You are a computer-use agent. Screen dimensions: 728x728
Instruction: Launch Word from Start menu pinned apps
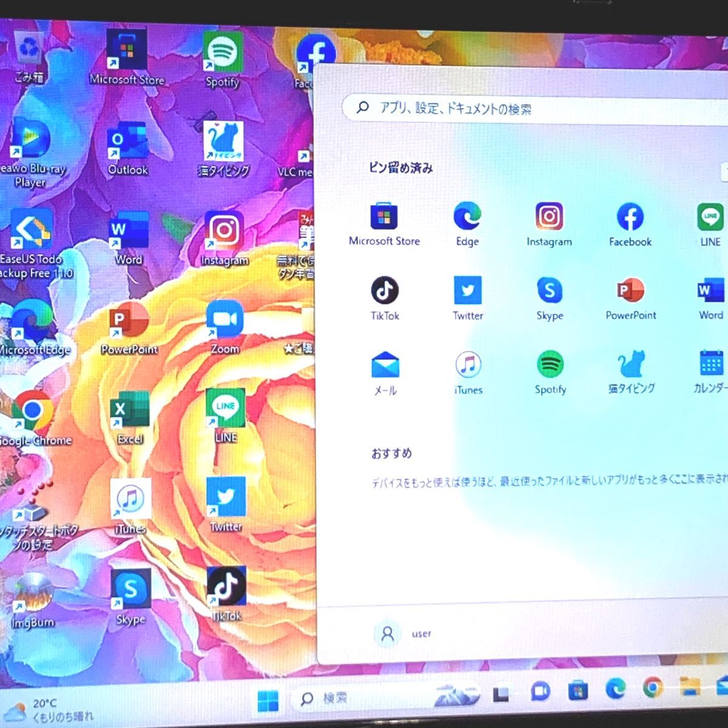pos(710,298)
